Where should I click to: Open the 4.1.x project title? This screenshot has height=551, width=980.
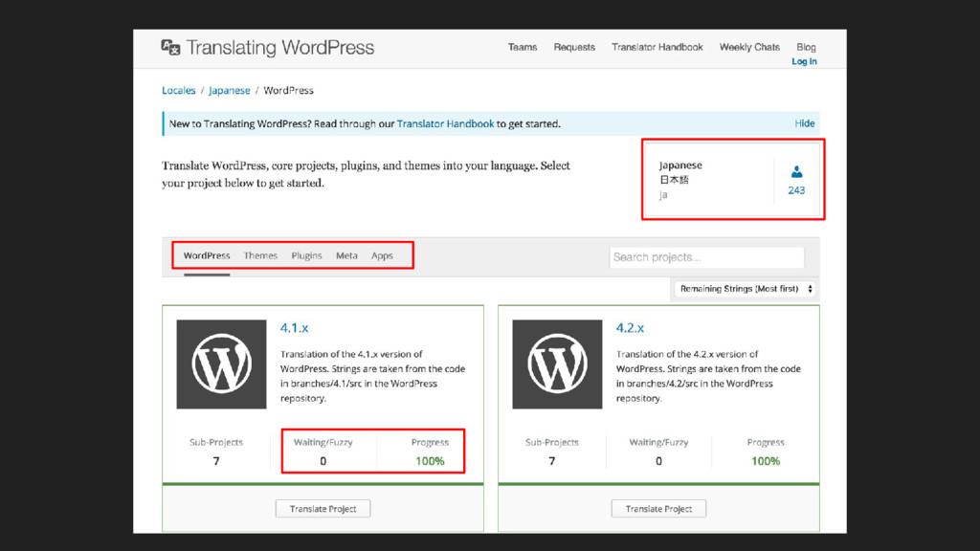[295, 327]
